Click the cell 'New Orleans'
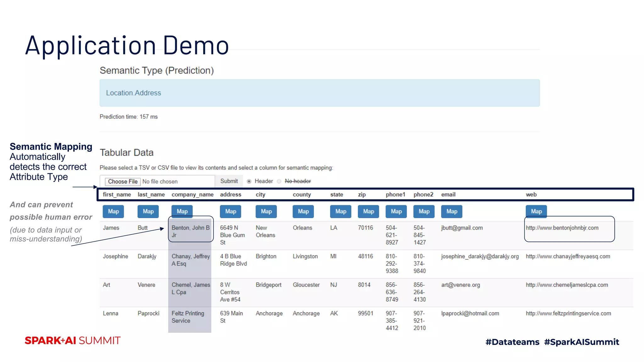Screen dimensions: 644x362 tap(265, 231)
